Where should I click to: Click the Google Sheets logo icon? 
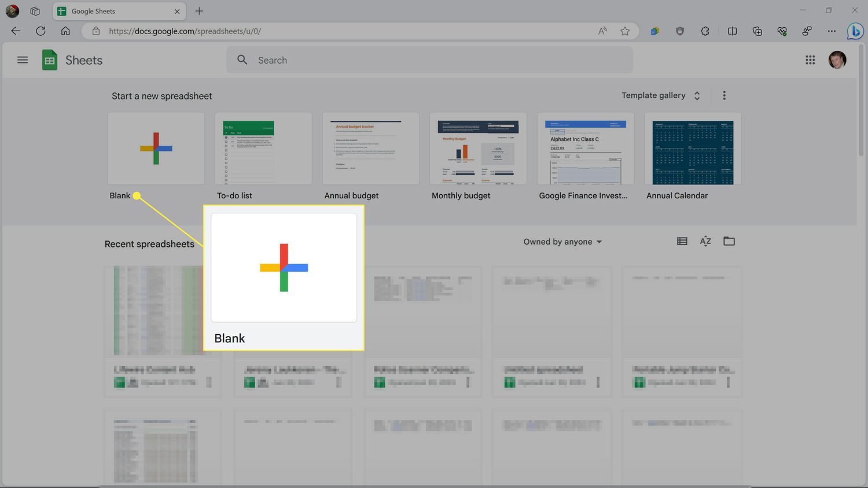50,60
